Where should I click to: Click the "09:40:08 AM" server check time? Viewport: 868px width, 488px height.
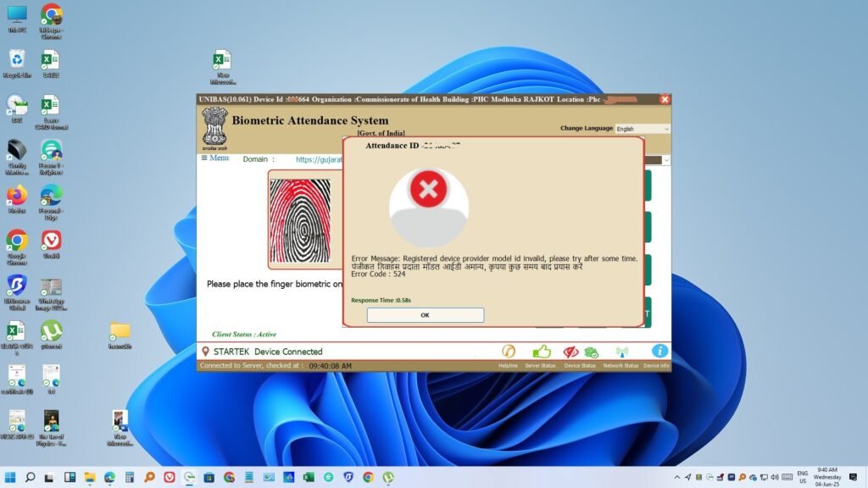(x=331, y=366)
